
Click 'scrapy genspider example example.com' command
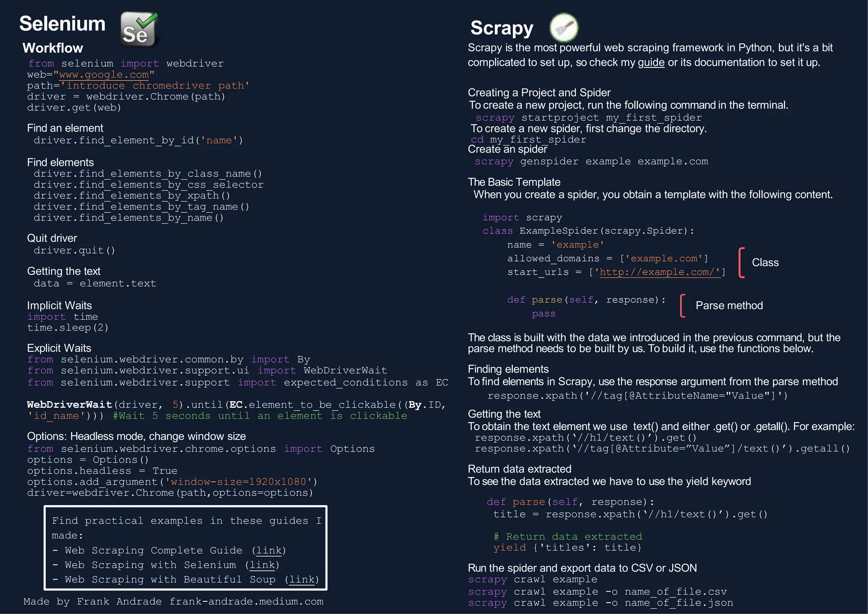[x=591, y=161]
